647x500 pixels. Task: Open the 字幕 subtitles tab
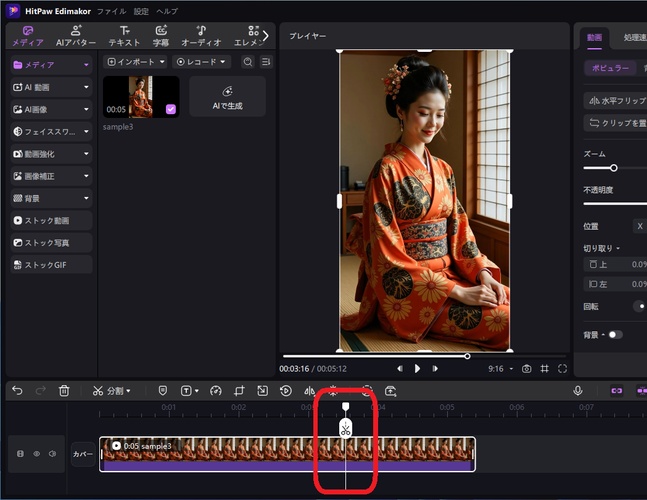(x=161, y=36)
